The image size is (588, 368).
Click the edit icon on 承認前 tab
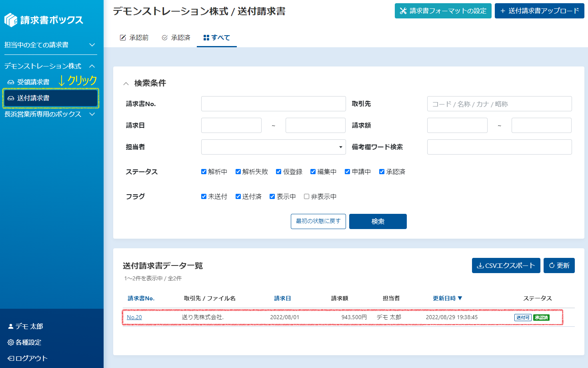coord(123,38)
